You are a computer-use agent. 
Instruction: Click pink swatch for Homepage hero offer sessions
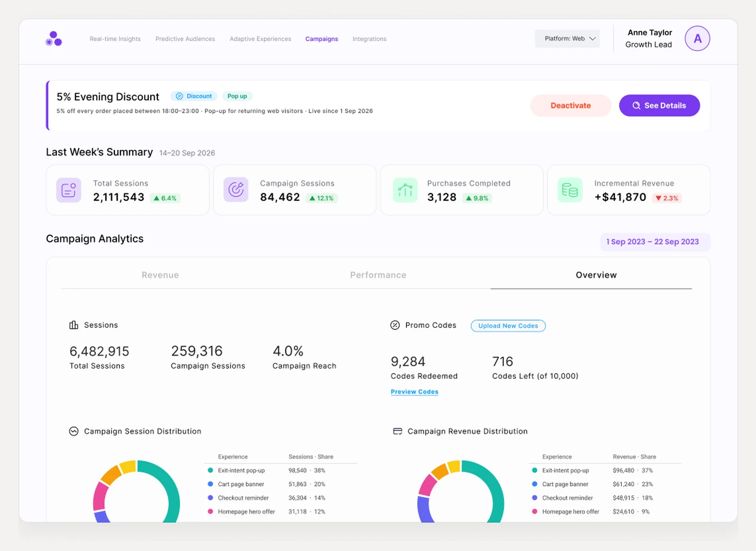click(210, 511)
